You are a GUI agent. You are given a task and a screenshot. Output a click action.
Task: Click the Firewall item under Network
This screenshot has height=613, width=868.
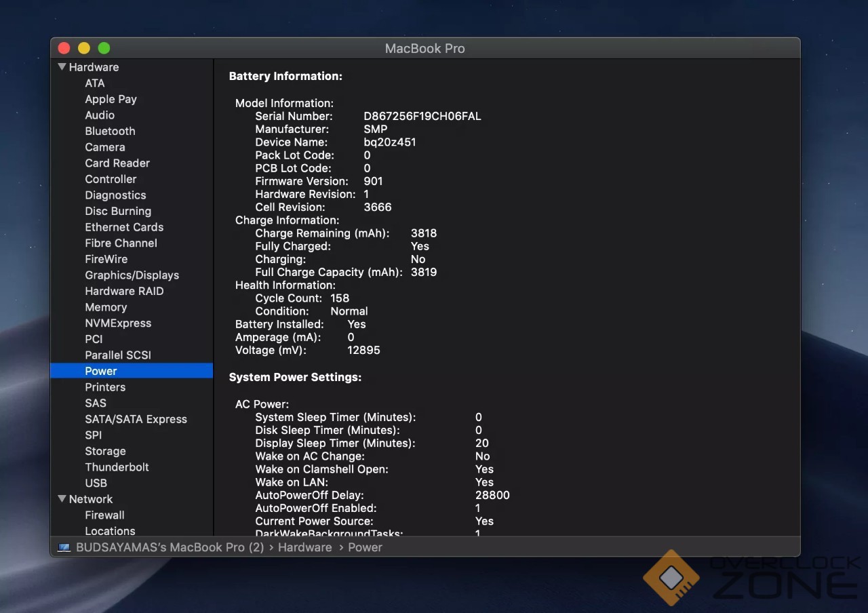pyautogui.click(x=104, y=515)
